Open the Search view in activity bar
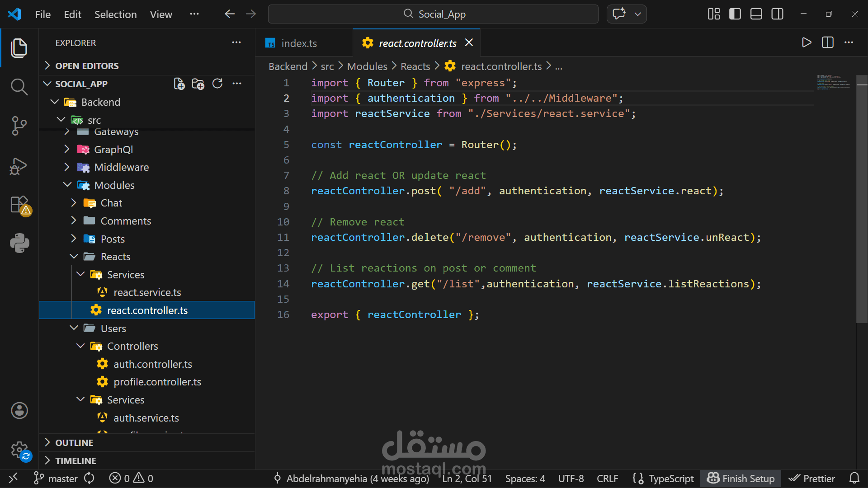Viewport: 868px width, 488px height. [x=19, y=86]
